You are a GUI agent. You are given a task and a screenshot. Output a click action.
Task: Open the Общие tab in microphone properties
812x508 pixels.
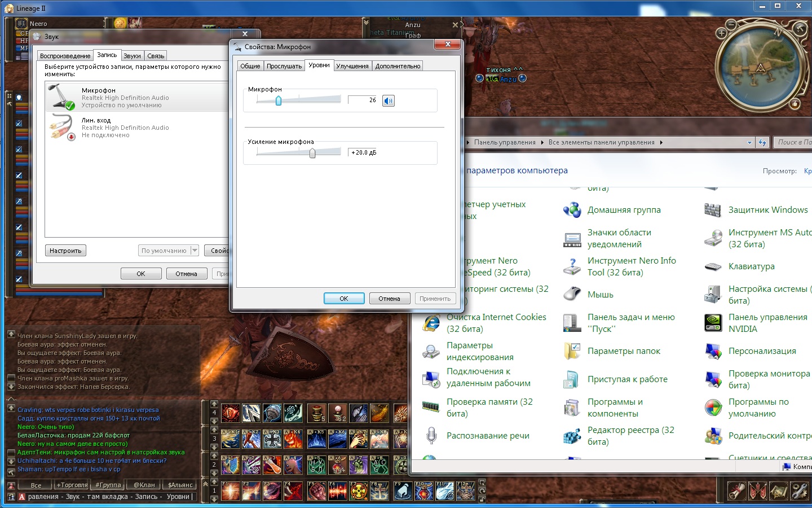point(250,66)
